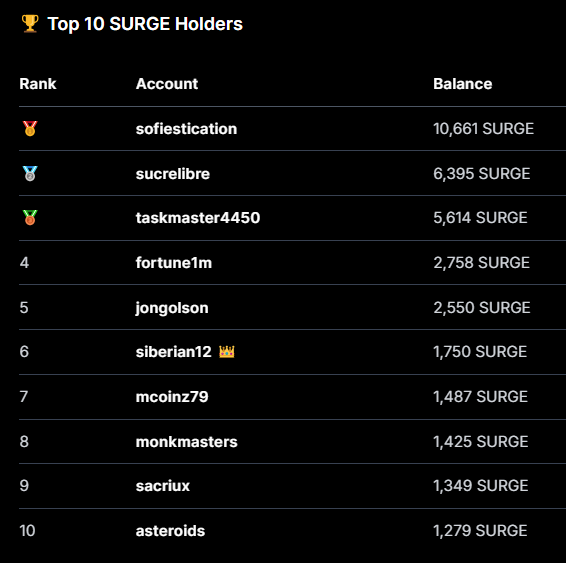The height and width of the screenshot is (563, 566).
Task: Open the sofiestication account
Action: [186, 129]
